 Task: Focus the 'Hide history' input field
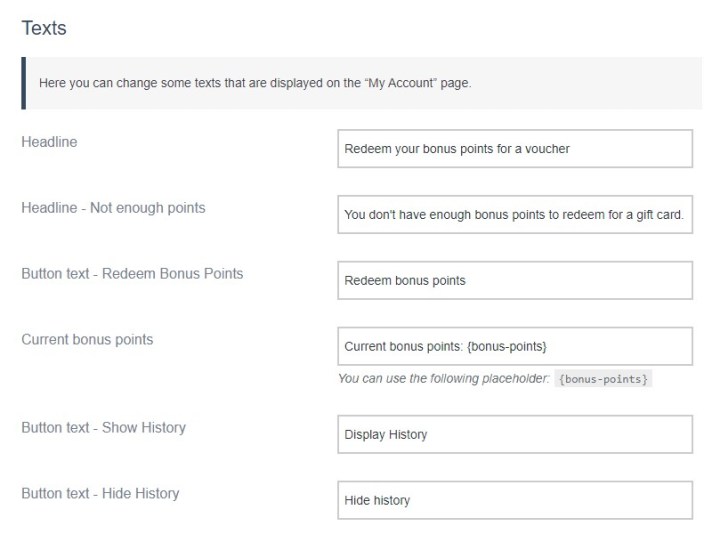point(515,500)
